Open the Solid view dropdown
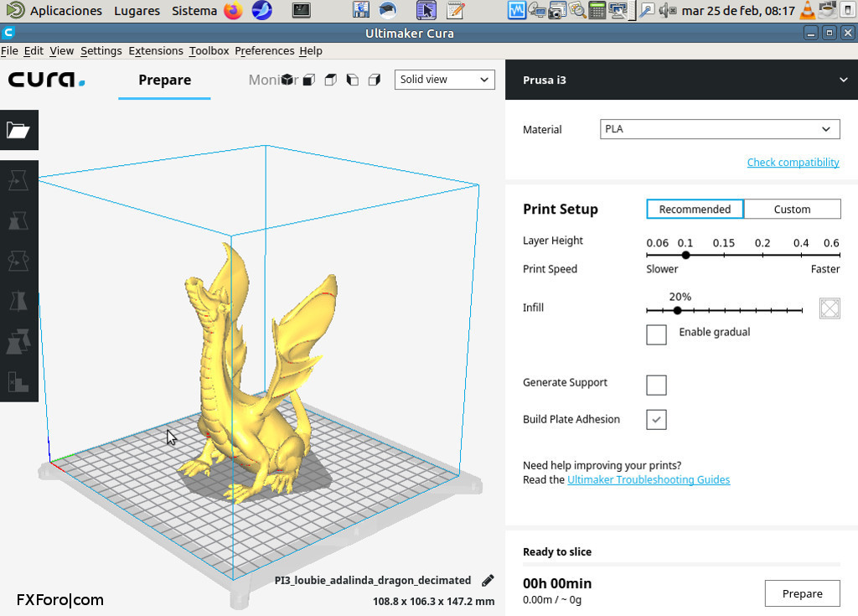 tap(444, 79)
